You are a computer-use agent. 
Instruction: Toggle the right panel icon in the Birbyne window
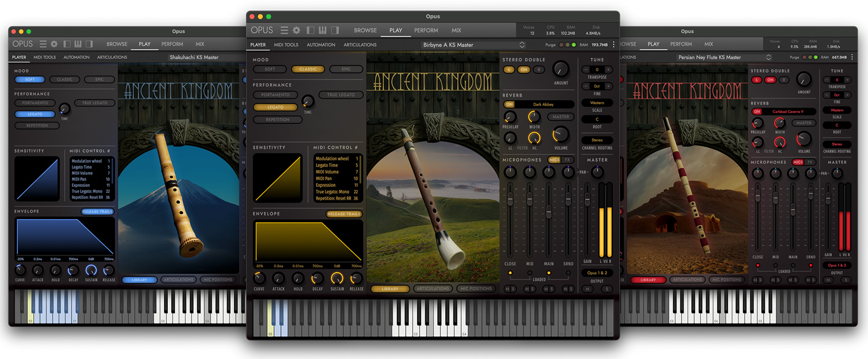(x=335, y=30)
